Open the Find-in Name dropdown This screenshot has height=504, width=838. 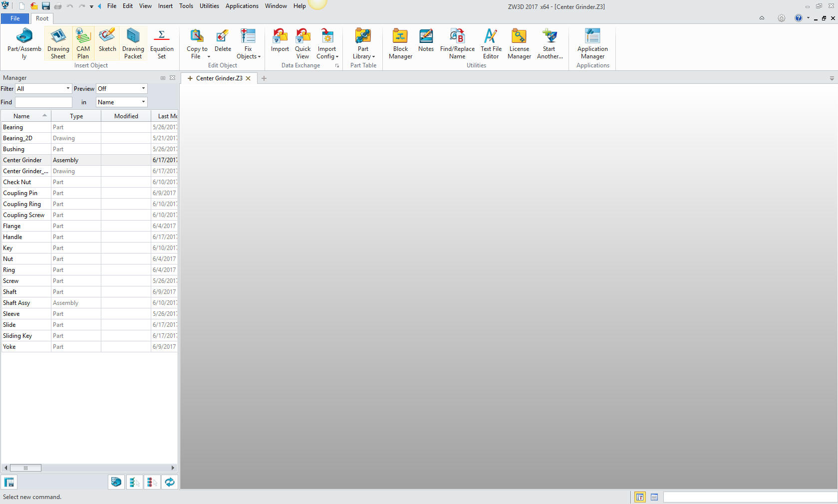click(x=122, y=102)
